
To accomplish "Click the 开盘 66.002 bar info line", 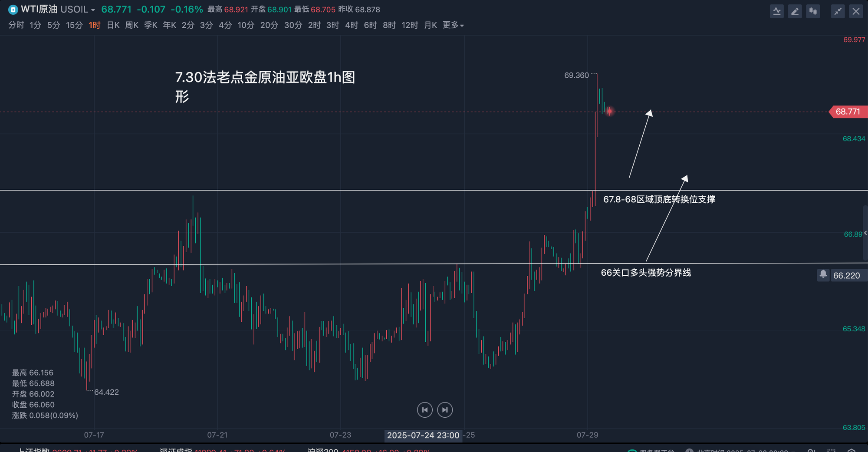I will (x=33, y=394).
